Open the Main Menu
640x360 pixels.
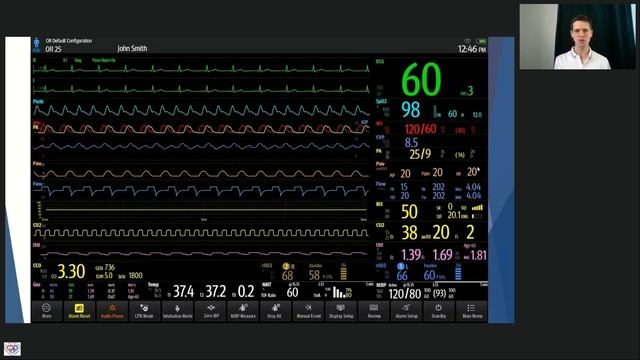pyautogui.click(x=472, y=311)
